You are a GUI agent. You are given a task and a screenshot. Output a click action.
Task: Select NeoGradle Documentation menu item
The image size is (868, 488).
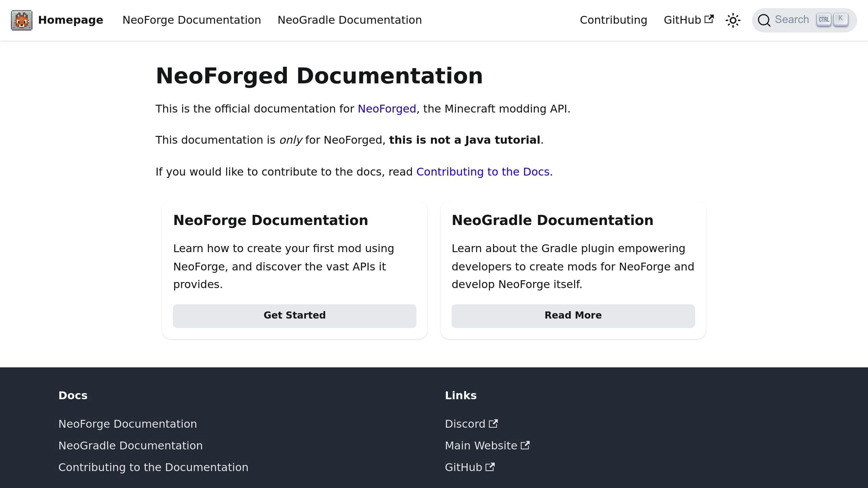(349, 20)
